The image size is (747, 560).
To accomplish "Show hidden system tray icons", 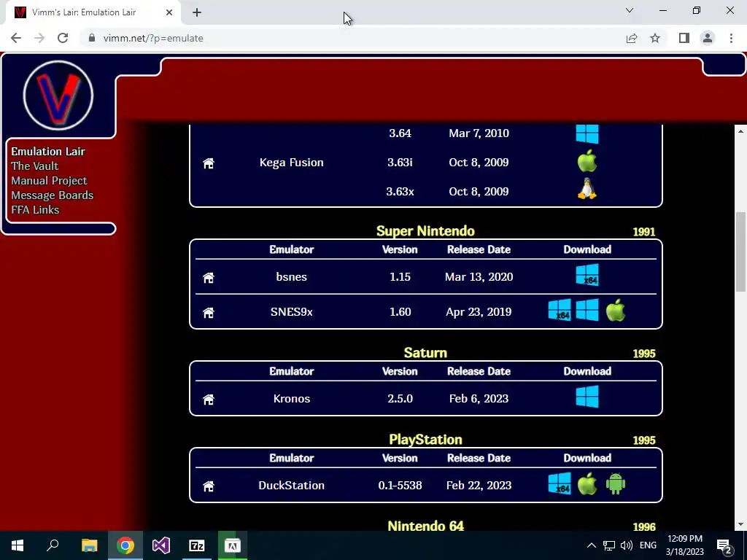I will coord(591,545).
